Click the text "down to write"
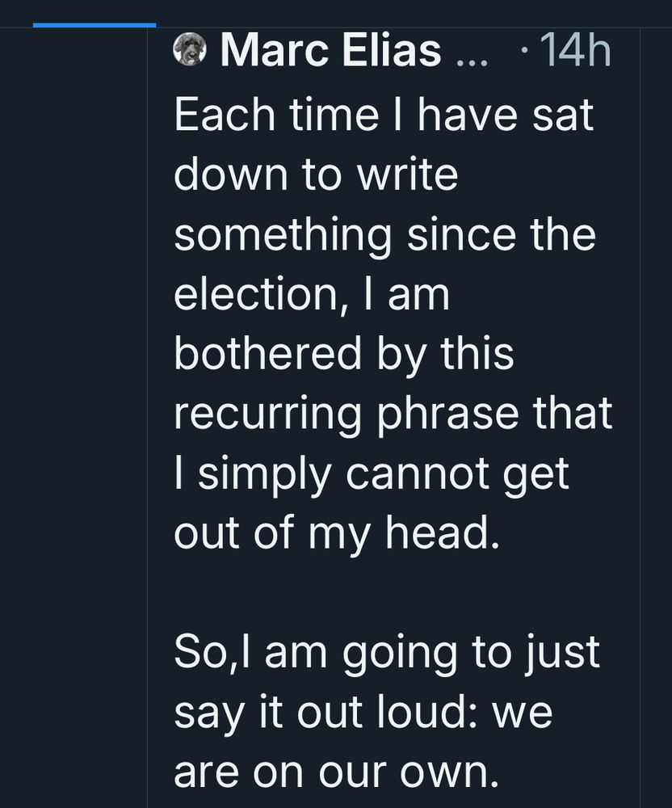This screenshot has width=672, height=808. [316, 175]
